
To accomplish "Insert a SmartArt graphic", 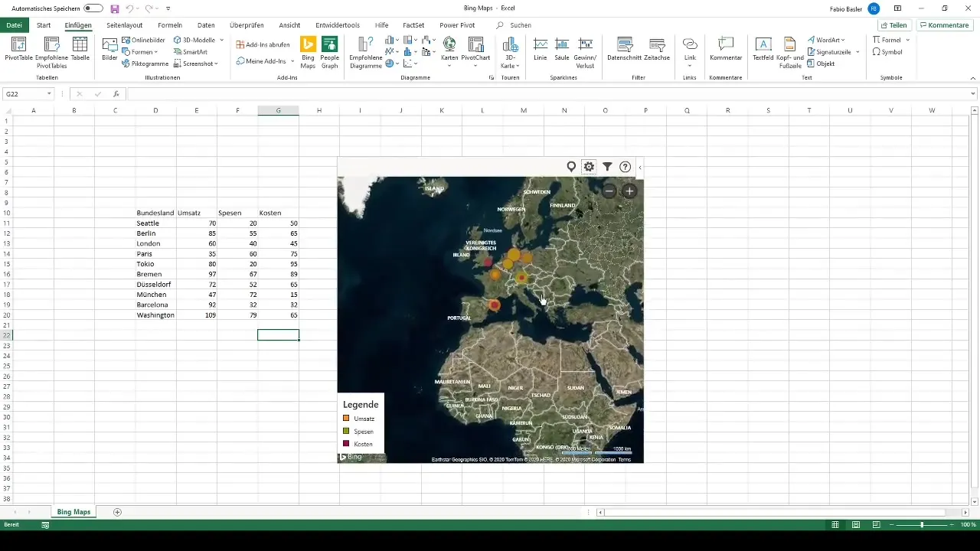I will (x=190, y=52).
